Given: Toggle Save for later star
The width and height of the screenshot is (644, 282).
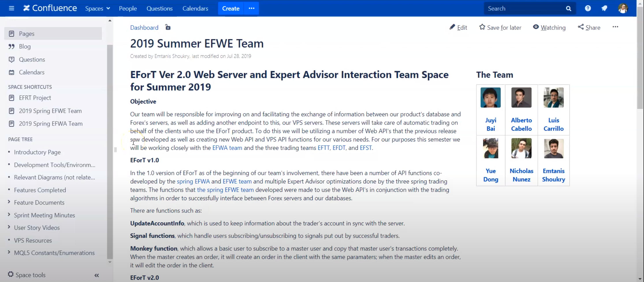Looking at the screenshot, I should (x=500, y=27).
